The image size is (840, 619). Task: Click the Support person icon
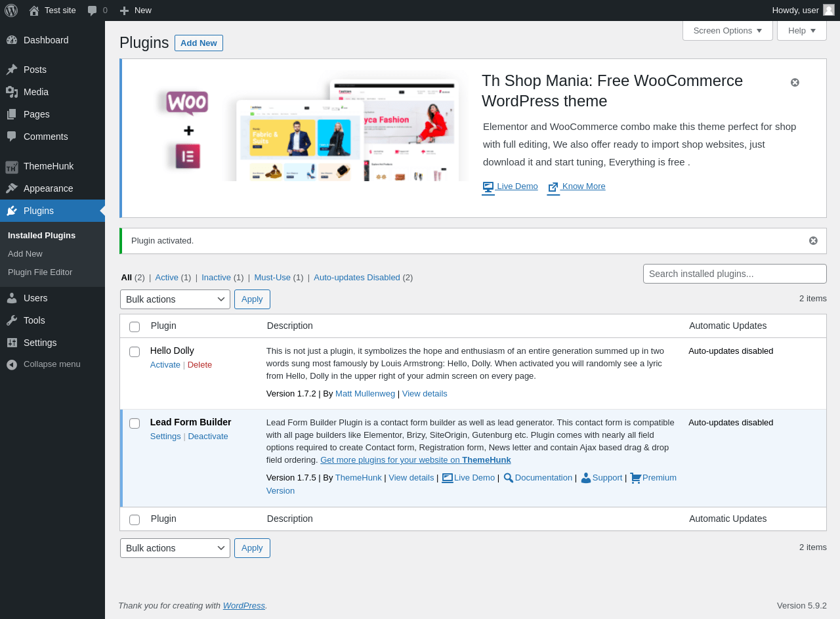click(586, 478)
